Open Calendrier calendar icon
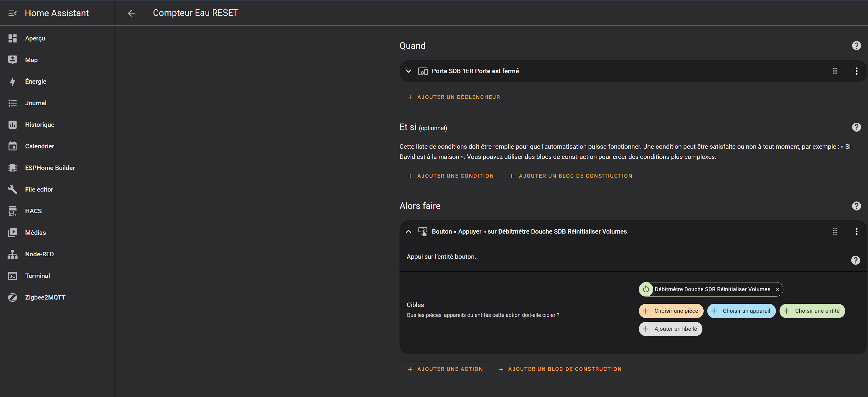 [x=13, y=146]
